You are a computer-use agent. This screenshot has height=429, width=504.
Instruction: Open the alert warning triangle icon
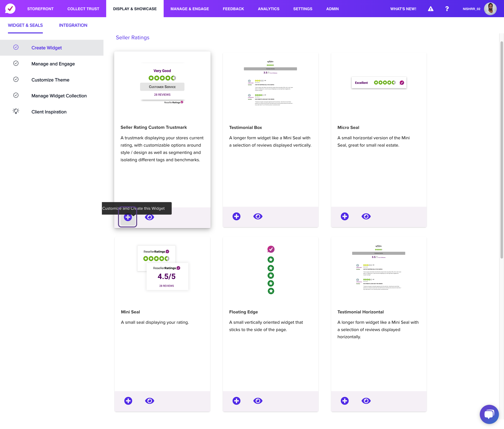[x=431, y=9]
